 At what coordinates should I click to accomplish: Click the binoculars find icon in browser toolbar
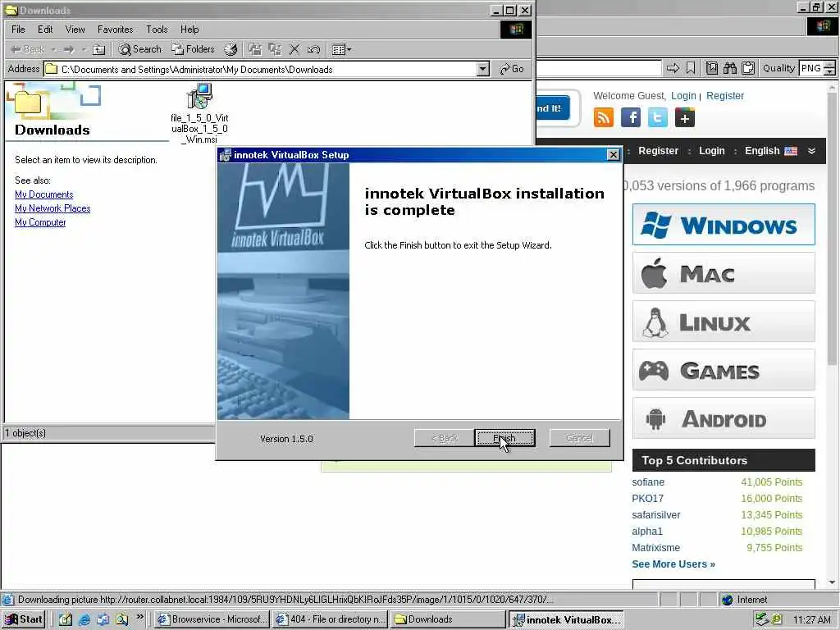[x=729, y=68]
